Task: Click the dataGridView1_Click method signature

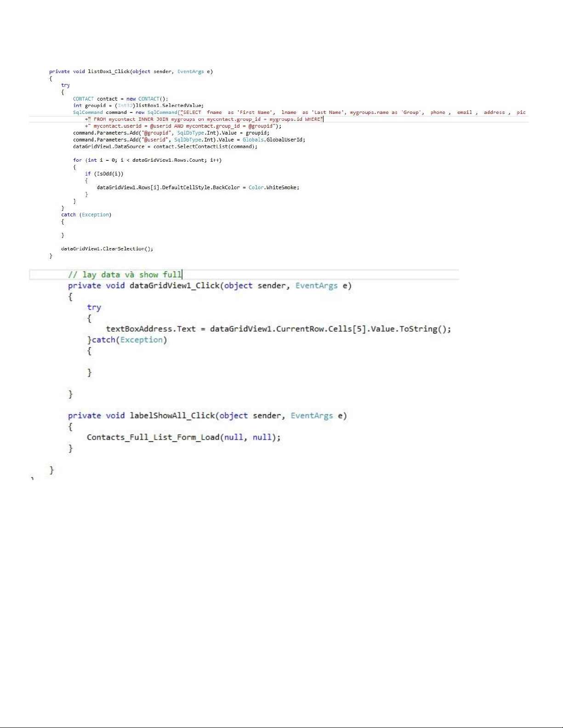Action: (210, 286)
